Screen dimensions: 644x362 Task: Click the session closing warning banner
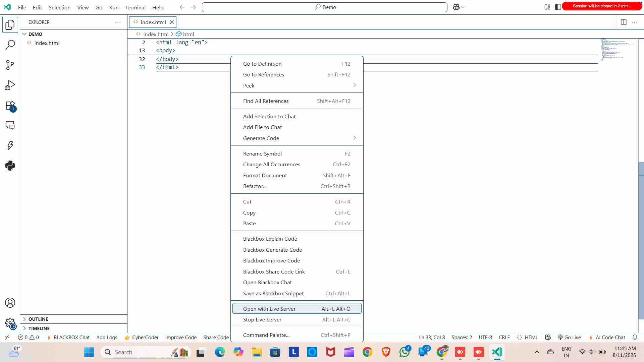[x=602, y=6]
